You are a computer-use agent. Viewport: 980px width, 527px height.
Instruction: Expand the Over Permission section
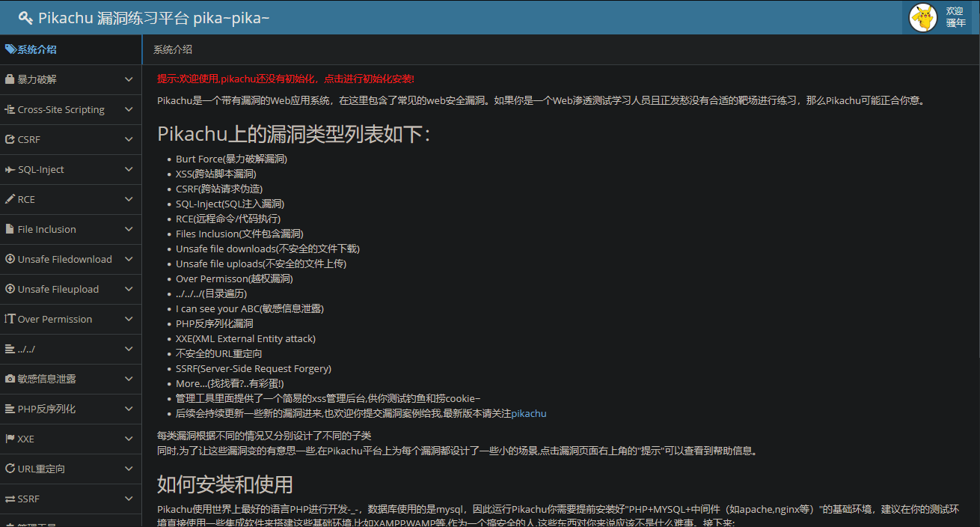tap(127, 319)
